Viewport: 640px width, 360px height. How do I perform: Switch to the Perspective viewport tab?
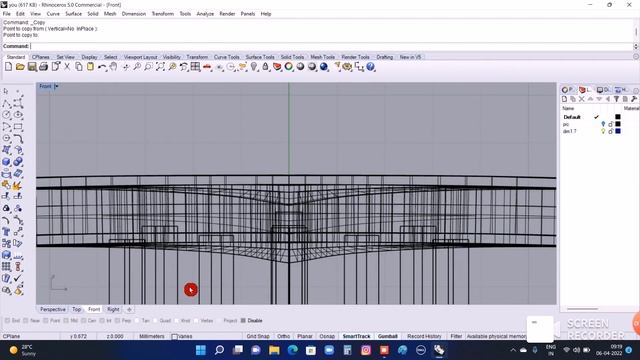pyautogui.click(x=53, y=309)
